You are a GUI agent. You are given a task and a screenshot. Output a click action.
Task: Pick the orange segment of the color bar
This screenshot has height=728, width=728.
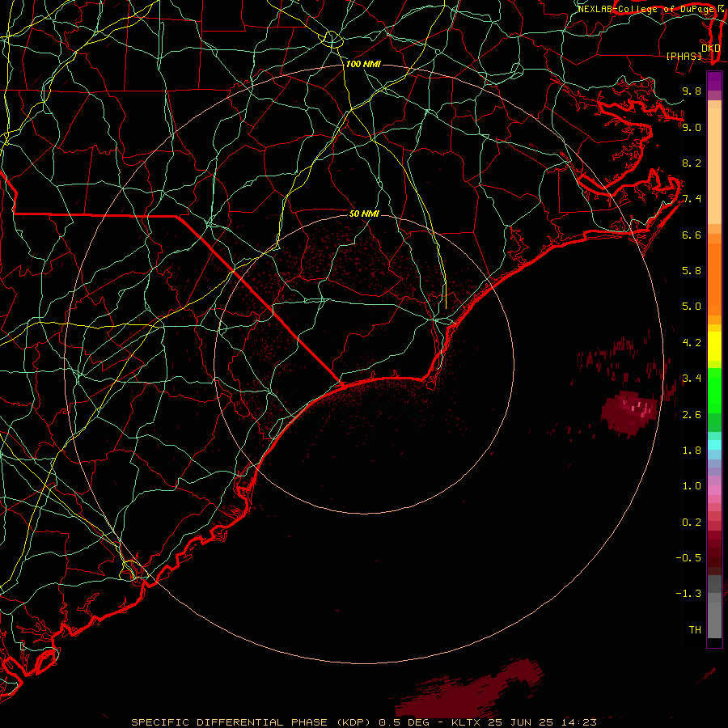(x=714, y=278)
